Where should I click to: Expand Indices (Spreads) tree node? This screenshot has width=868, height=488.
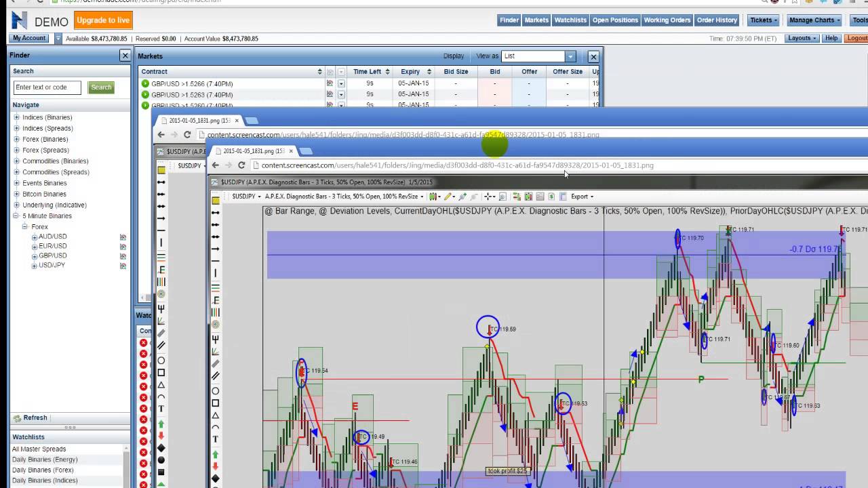(x=16, y=128)
